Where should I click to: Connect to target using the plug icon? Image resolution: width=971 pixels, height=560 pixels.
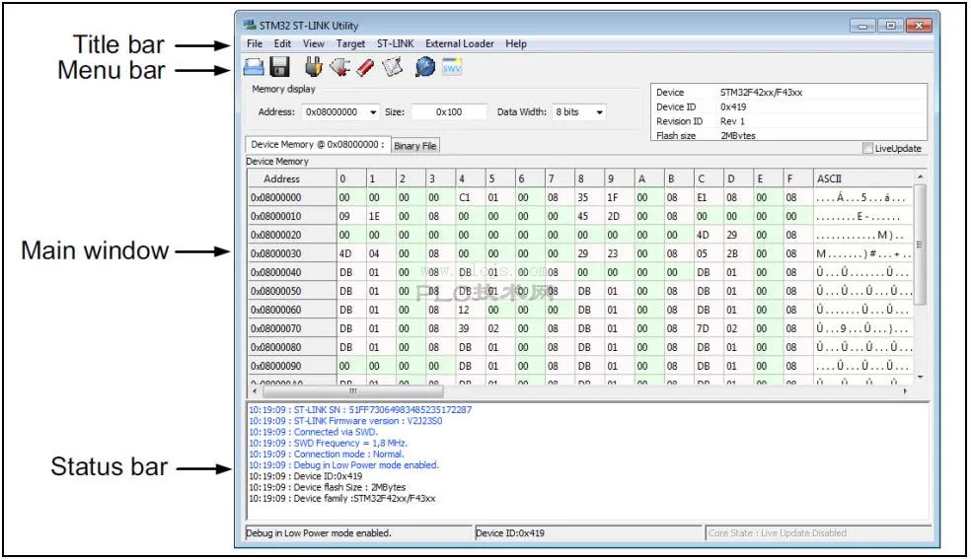pyautogui.click(x=314, y=67)
